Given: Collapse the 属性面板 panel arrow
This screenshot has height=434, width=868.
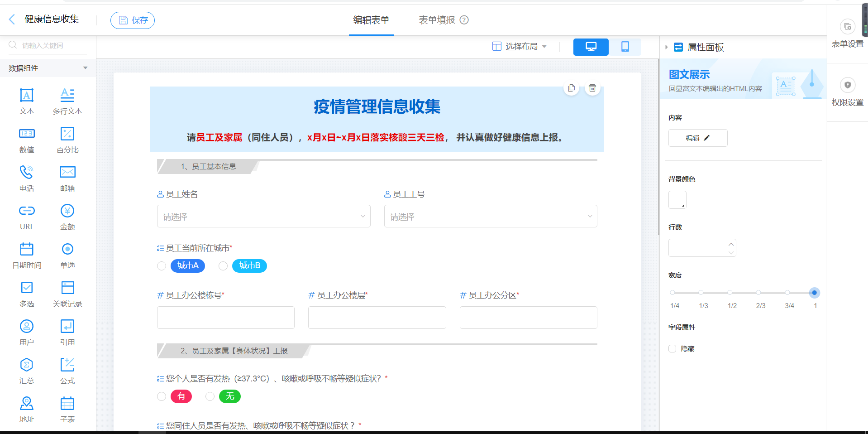Looking at the screenshot, I should click(666, 47).
